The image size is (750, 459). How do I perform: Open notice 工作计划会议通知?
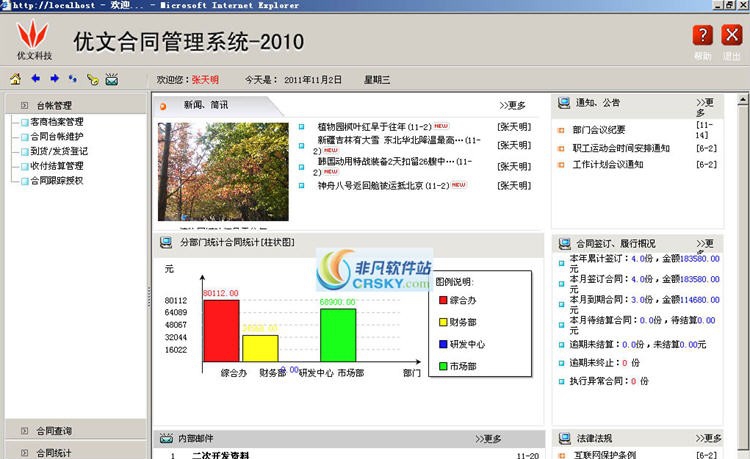(x=608, y=165)
